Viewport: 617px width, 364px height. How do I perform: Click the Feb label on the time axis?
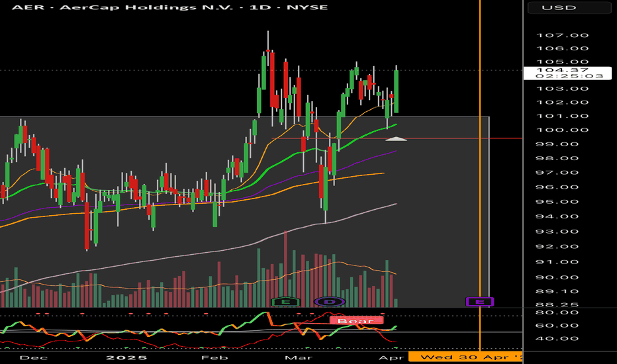click(214, 357)
